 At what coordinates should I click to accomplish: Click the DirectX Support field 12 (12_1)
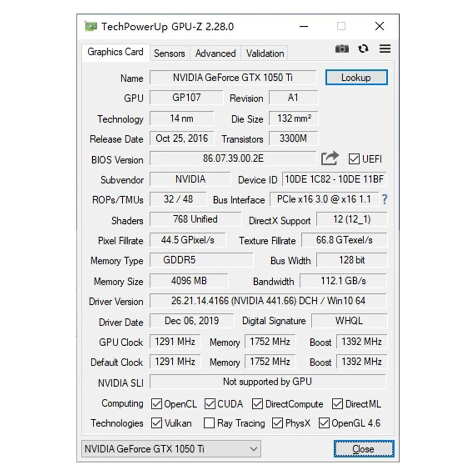pyautogui.click(x=352, y=219)
